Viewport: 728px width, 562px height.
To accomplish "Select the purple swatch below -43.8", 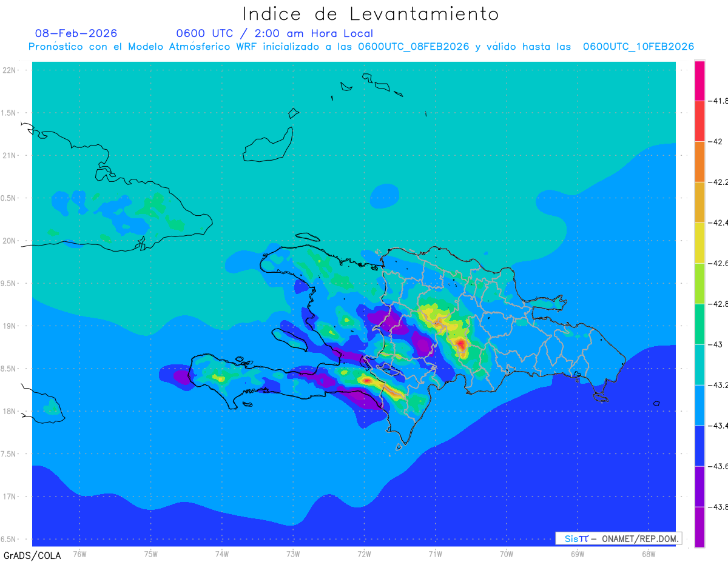I will coord(699,527).
